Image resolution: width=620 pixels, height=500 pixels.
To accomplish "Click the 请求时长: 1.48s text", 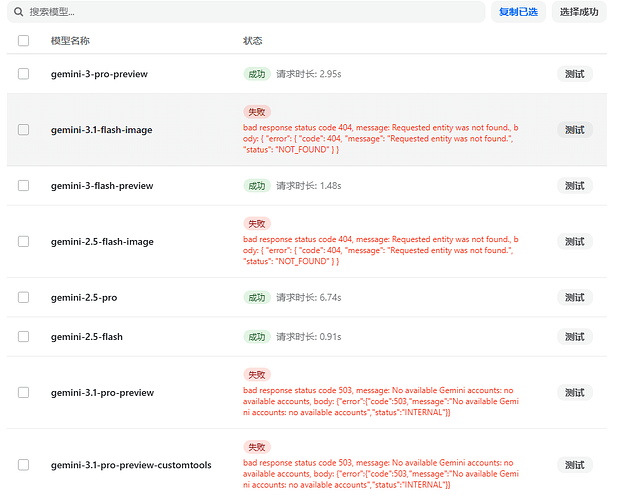I will tap(308, 186).
